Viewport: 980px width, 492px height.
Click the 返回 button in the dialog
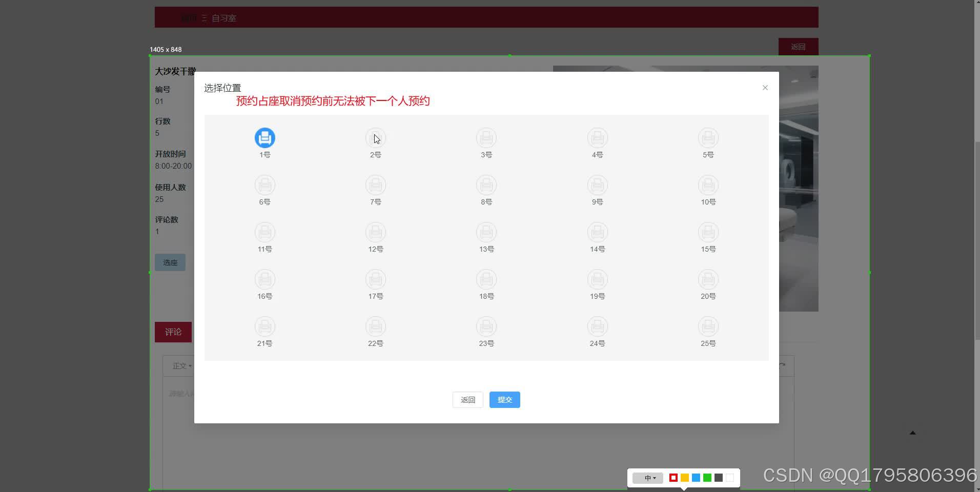click(x=467, y=399)
